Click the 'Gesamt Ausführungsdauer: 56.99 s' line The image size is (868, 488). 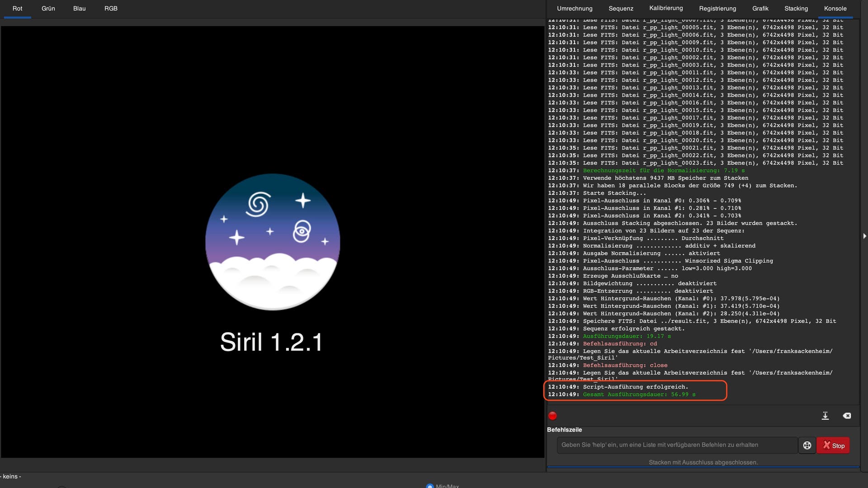(x=622, y=394)
